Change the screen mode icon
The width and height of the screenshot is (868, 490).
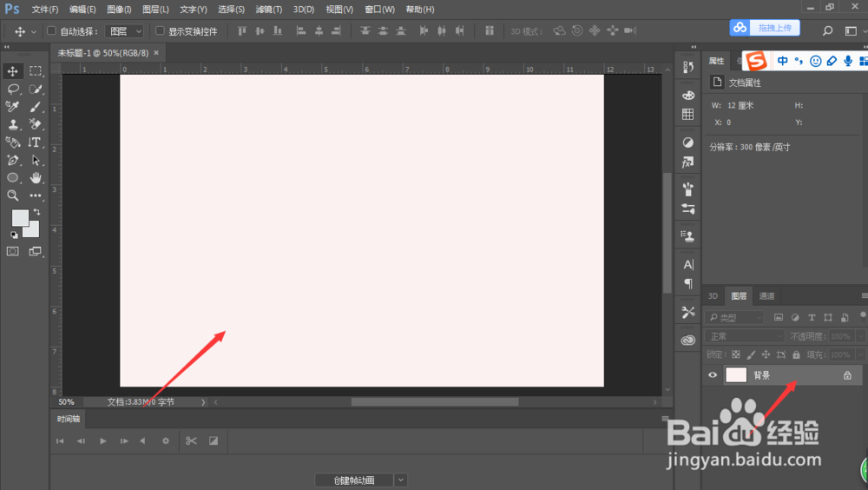tap(35, 252)
